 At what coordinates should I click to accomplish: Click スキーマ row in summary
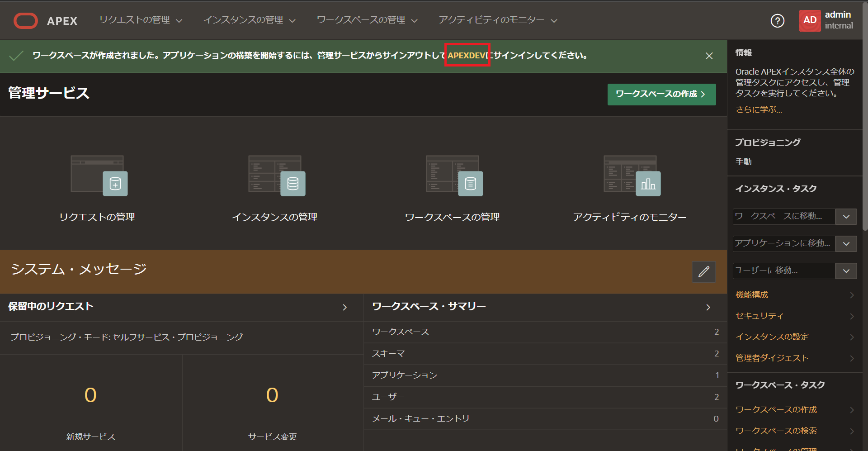(x=545, y=354)
